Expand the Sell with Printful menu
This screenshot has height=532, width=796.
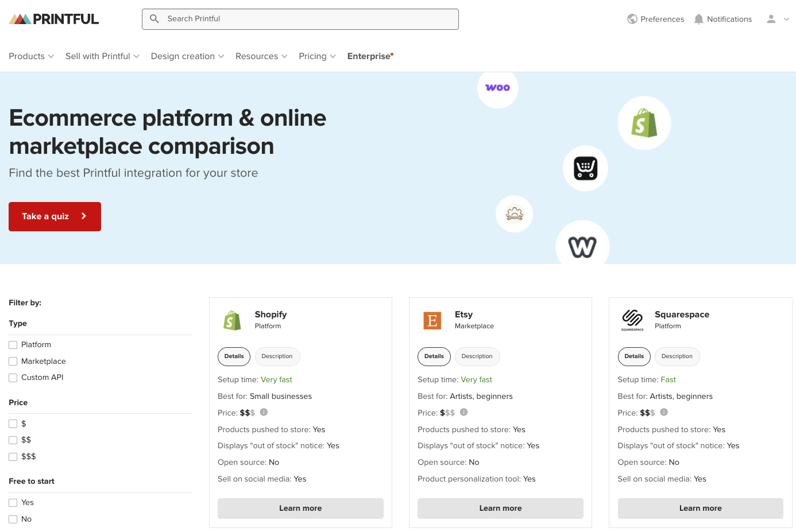pyautogui.click(x=102, y=56)
